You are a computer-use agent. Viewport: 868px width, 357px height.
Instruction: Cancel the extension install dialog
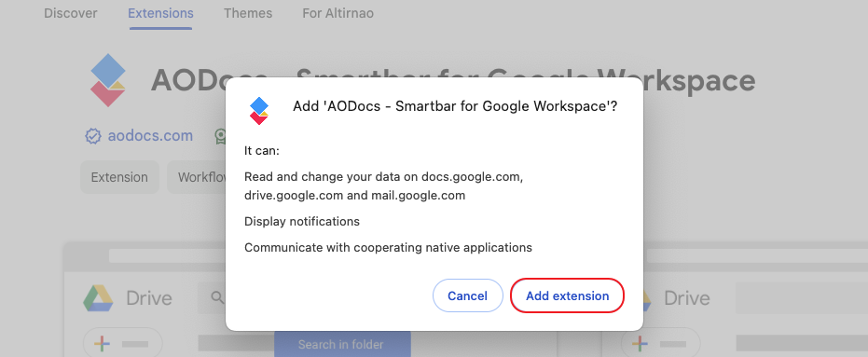point(467,296)
